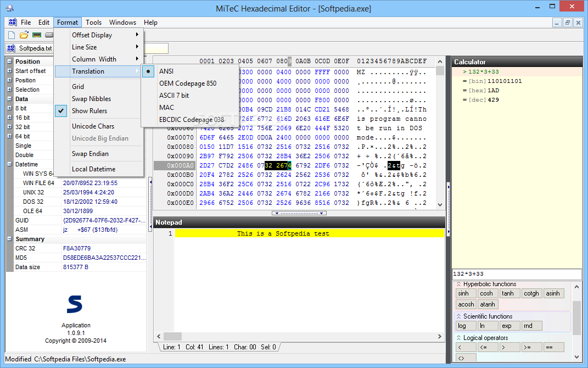Click the Notepad line 'This is a Softpedia test'
This screenshot has height=368, width=588.
(283, 233)
